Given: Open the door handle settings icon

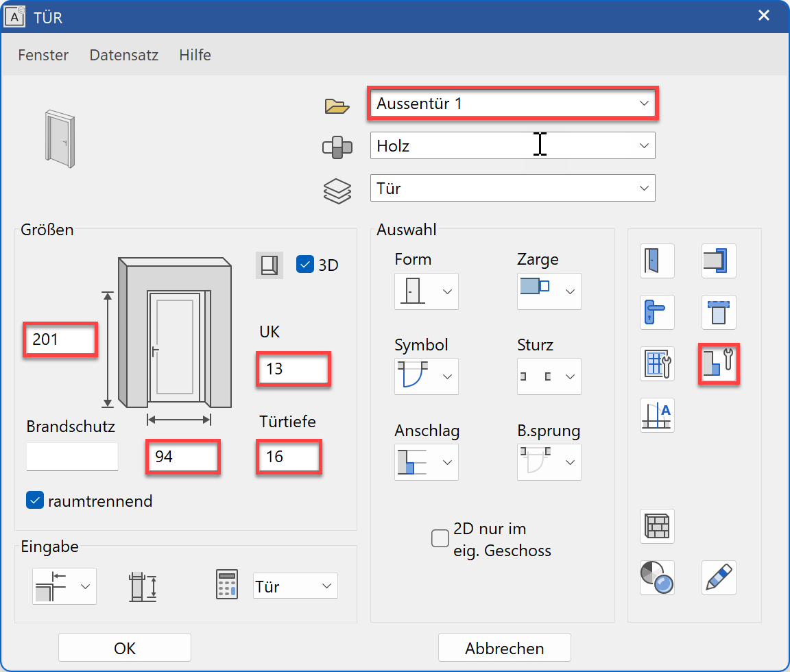Looking at the screenshot, I should (657, 313).
